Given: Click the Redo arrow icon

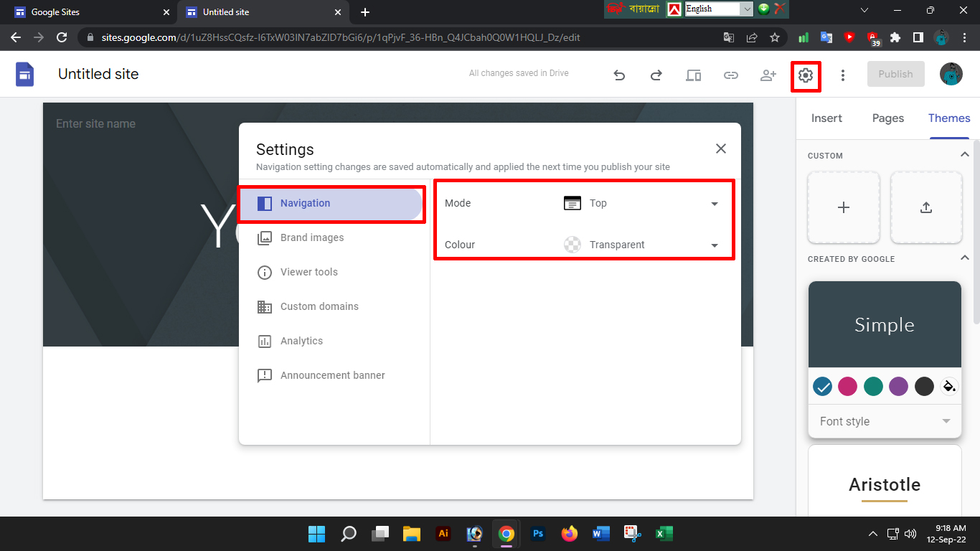Looking at the screenshot, I should (x=656, y=75).
